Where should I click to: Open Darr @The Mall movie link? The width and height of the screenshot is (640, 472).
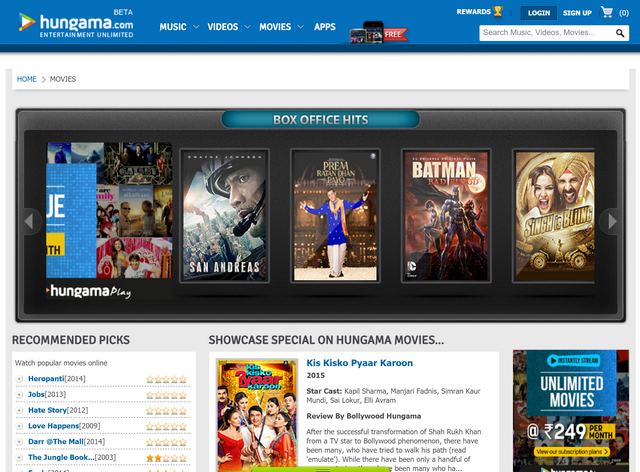click(56, 442)
